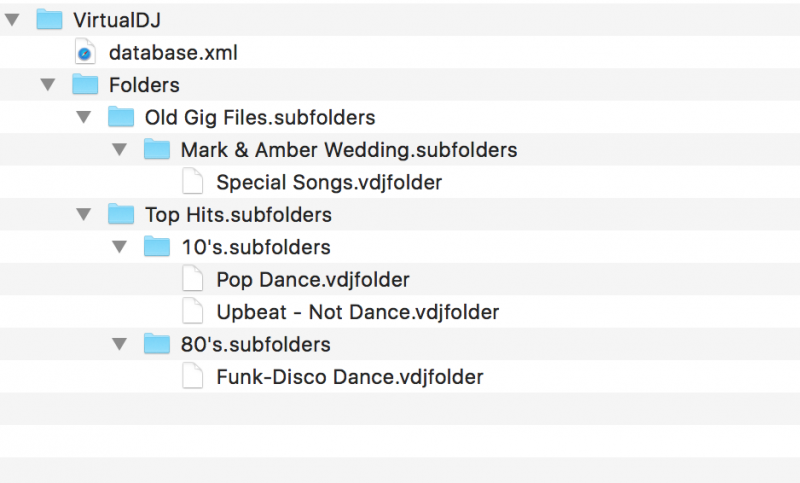Click the database.xml file icon

(85, 52)
